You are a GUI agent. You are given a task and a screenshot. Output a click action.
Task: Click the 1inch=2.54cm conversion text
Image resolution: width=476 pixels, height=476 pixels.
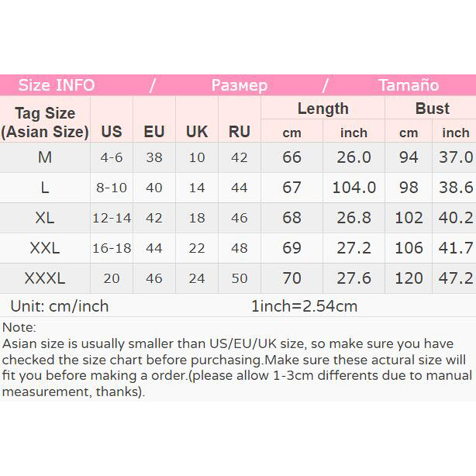[x=305, y=306]
